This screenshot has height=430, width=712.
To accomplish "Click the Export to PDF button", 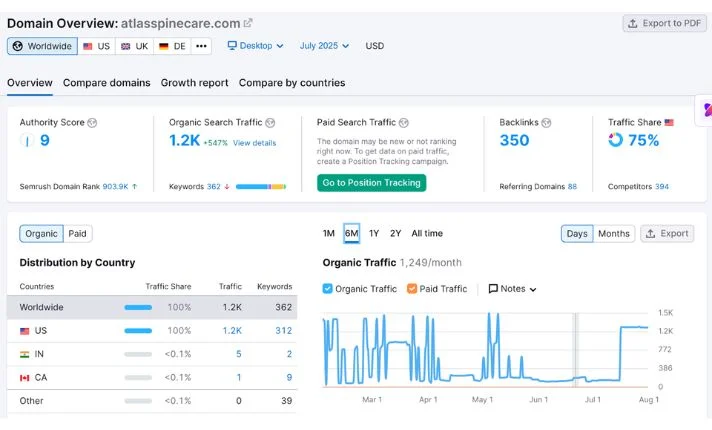I will click(664, 23).
